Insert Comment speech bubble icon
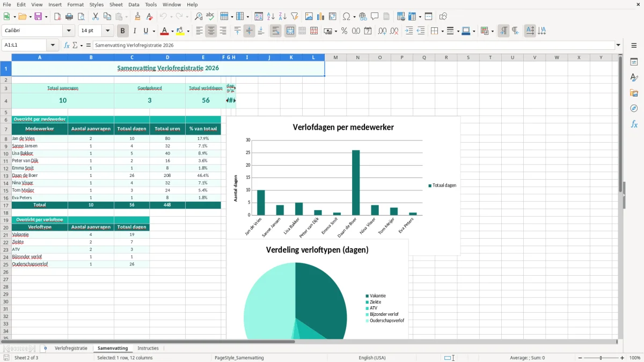644x362 pixels. pos(375,17)
